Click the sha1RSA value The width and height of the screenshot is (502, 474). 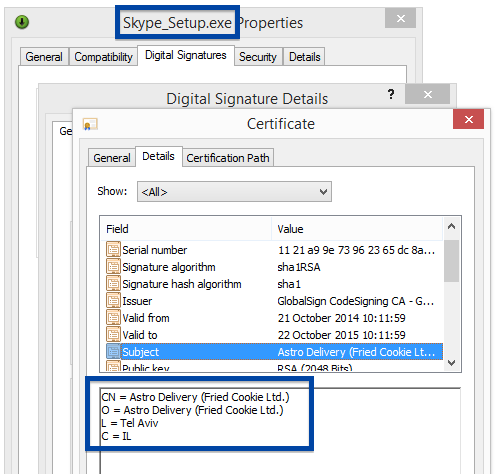299,267
